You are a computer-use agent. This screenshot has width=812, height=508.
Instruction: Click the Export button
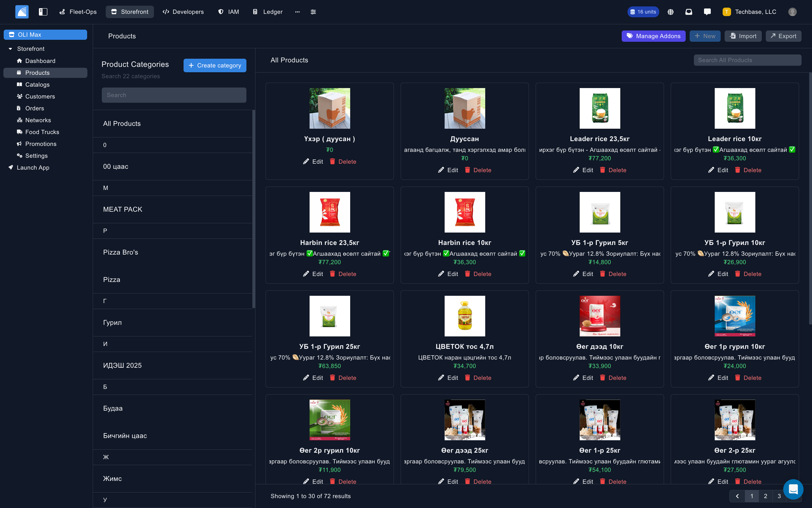tap(783, 36)
